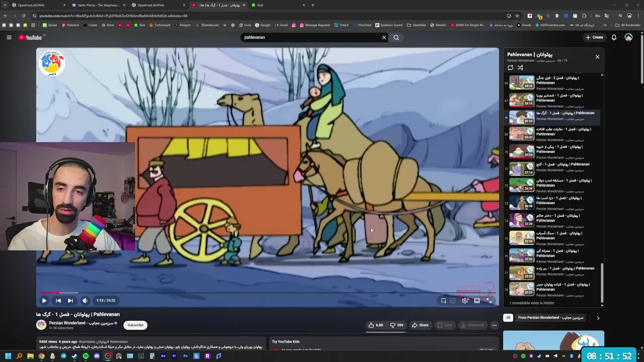Screen dimensions: 644x362
Task: Open the Sketchfab bookmark
Action: (x=416, y=25)
